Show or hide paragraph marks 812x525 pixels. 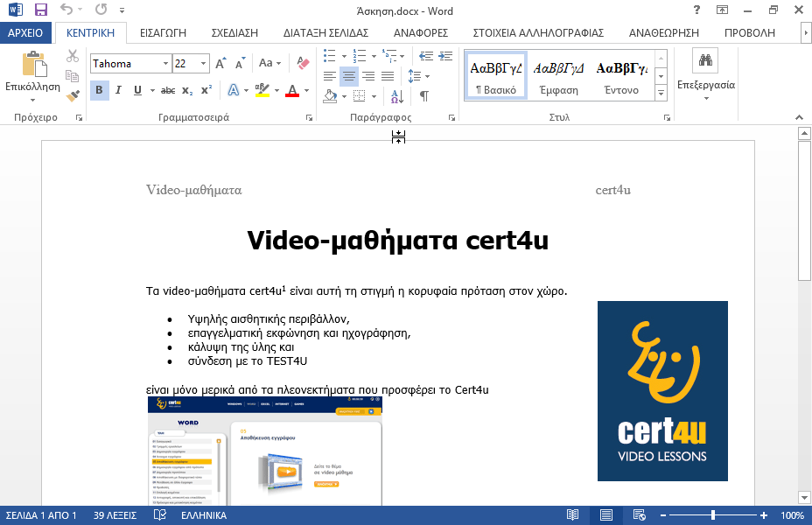coord(424,95)
